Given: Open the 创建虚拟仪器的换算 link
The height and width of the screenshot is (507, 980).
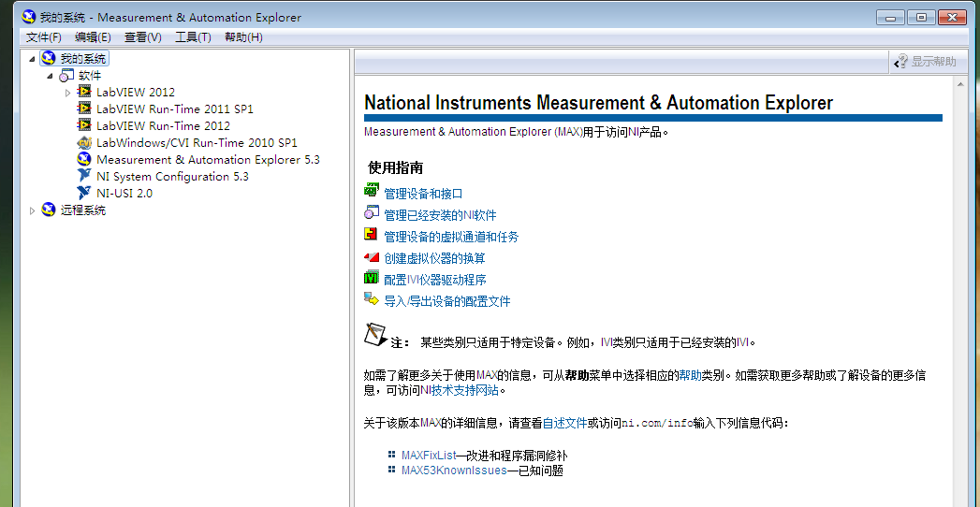Looking at the screenshot, I should pos(434,258).
